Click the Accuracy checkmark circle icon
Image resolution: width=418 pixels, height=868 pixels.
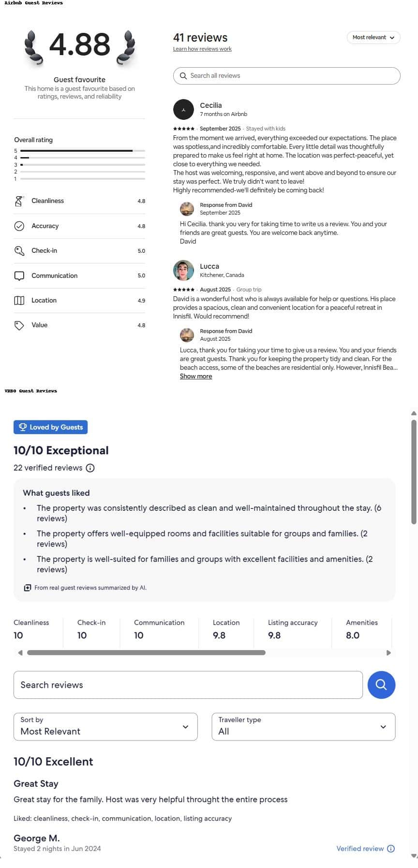pos(19,226)
